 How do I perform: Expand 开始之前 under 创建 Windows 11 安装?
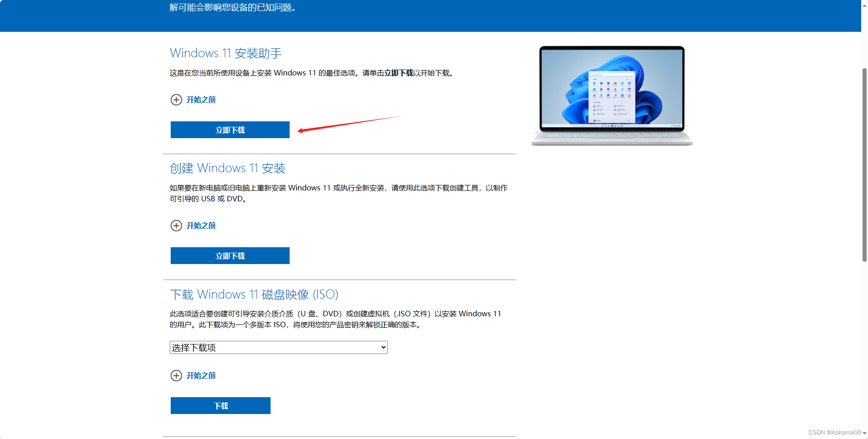click(201, 225)
